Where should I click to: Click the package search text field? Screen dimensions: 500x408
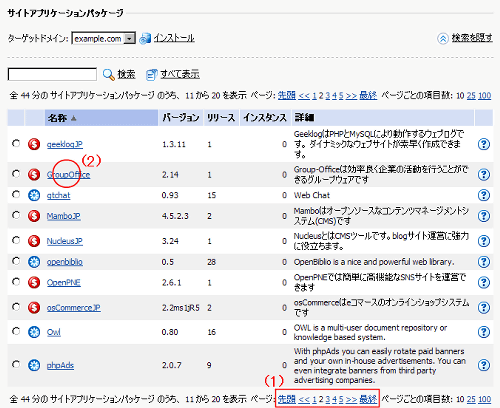52,74
